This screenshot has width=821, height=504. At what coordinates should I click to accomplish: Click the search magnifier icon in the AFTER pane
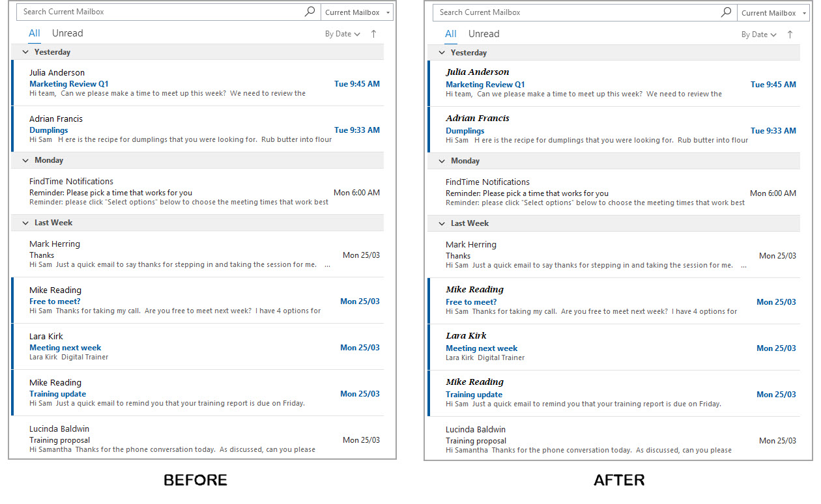(726, 12)
